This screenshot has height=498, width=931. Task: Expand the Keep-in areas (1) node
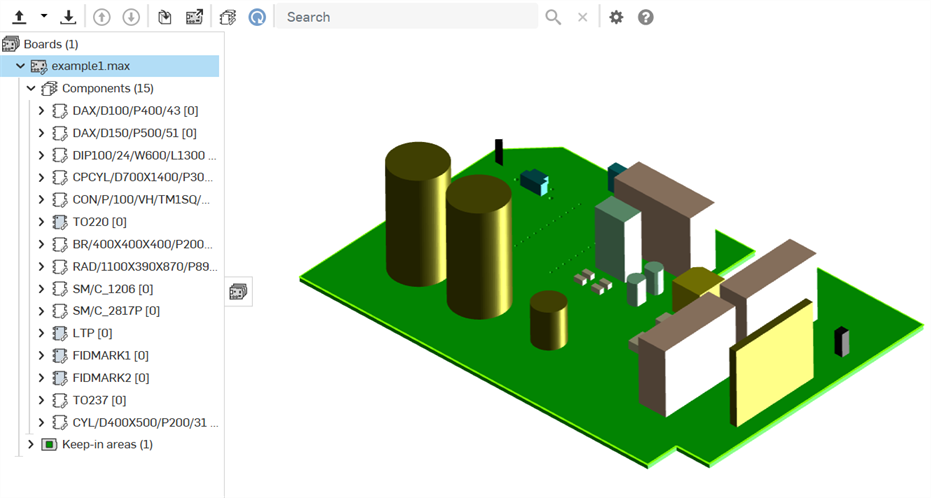coord(31,444)
